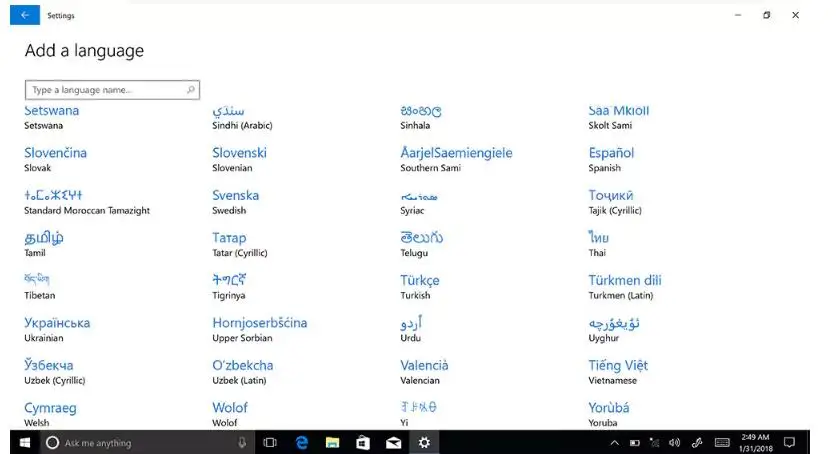Select the Setswana language
837x454 pixels.
[x=52, y=117]
